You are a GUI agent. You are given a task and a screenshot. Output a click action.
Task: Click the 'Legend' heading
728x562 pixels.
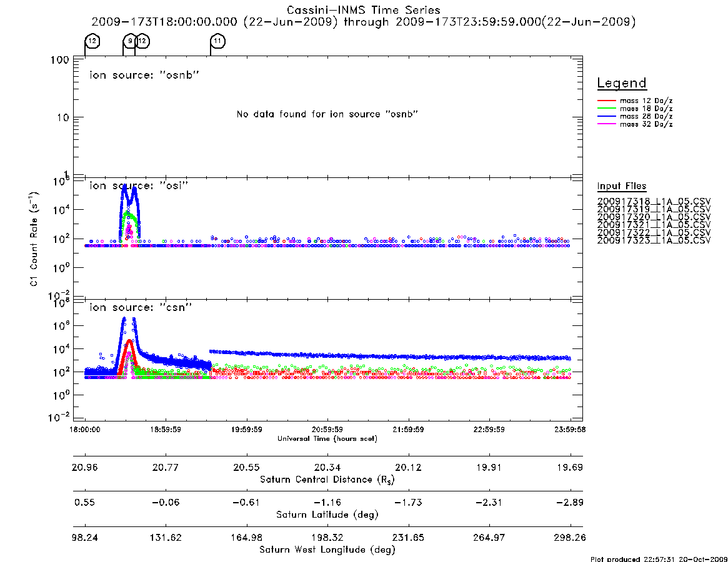(622, 83)
